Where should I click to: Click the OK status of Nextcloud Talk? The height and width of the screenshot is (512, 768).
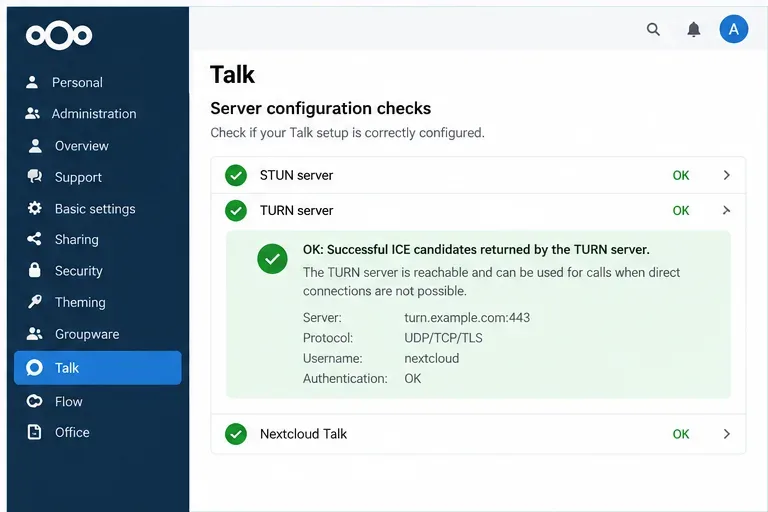pos(681,434)
